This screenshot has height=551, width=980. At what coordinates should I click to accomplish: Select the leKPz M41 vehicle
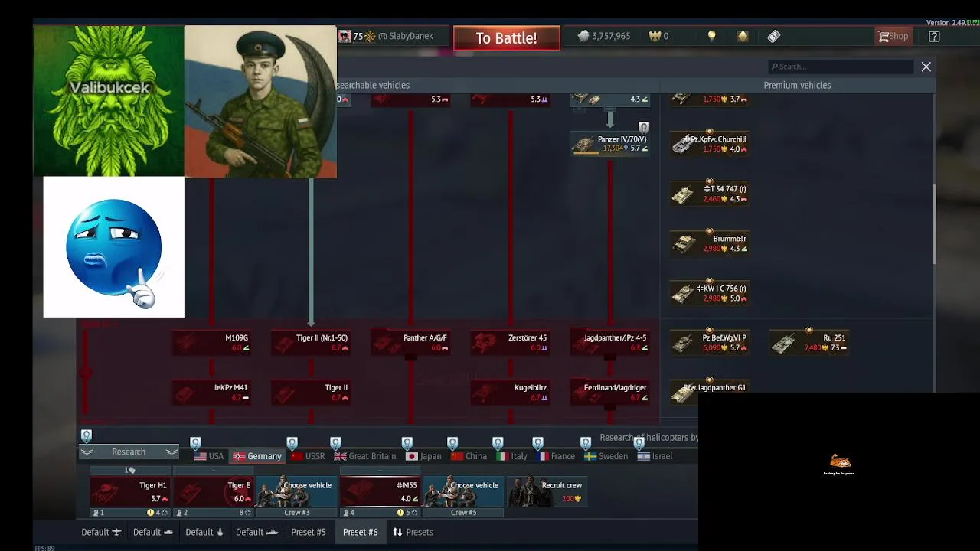(211, 392)
